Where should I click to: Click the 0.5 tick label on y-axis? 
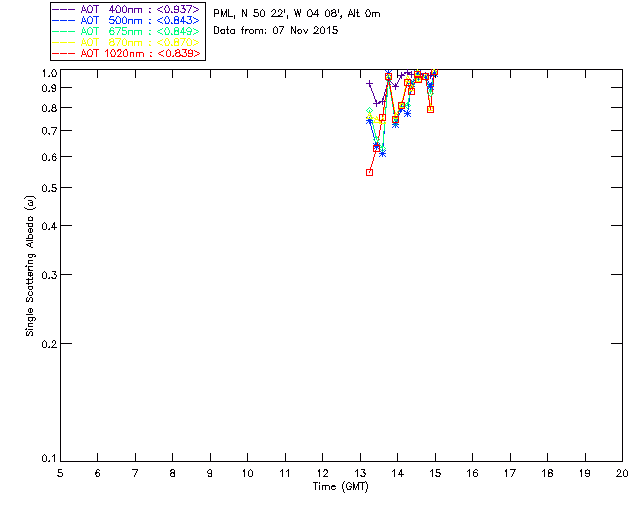click(49, 188)
